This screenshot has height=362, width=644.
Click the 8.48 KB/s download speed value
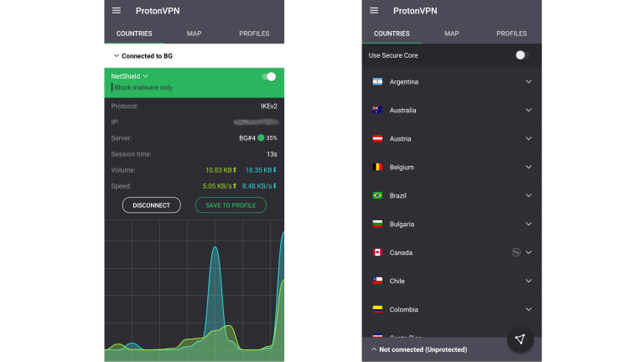tap(260, 186)
